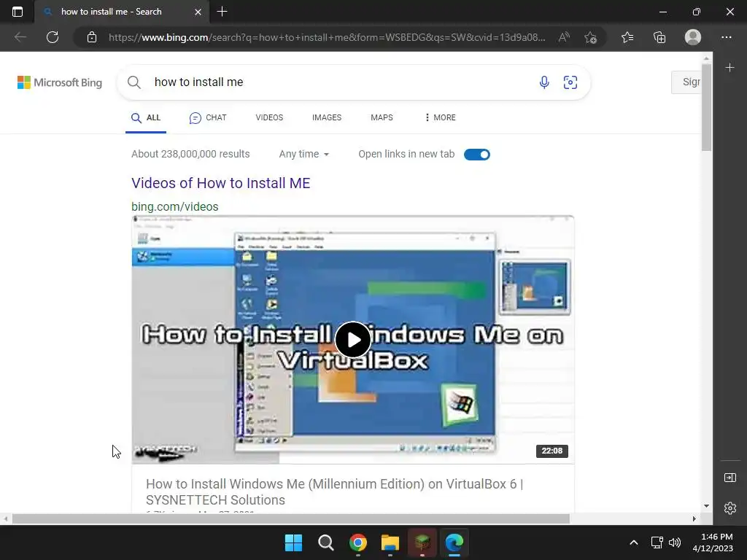Open the browser profile menu
747x560 pixels.
coord(693,37)
